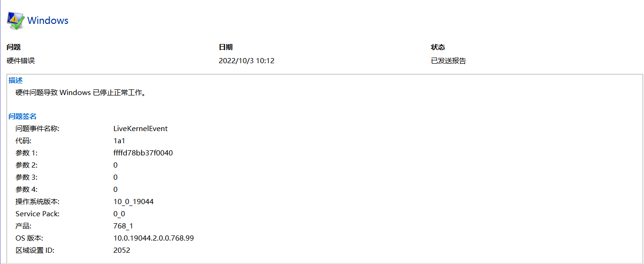
Task: Select the code value 1a1
Action: [x=119, y=141]
